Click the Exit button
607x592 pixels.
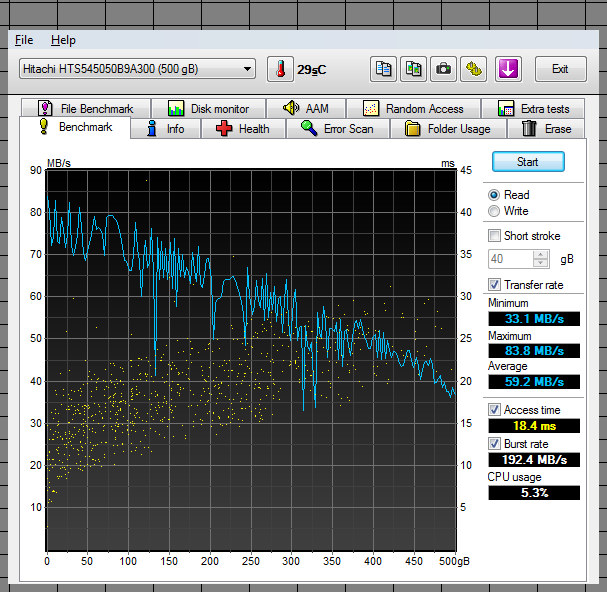[x=560, y=69]
